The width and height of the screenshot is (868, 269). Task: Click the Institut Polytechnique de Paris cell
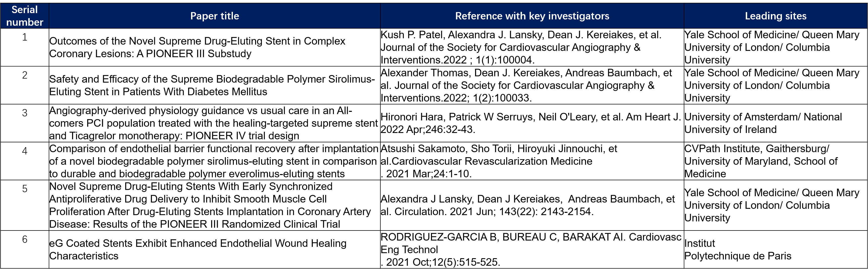(738, 249)
